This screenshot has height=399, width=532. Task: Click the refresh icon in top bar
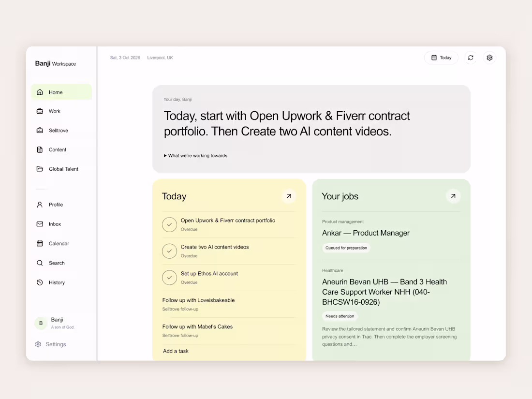[471, 58]
